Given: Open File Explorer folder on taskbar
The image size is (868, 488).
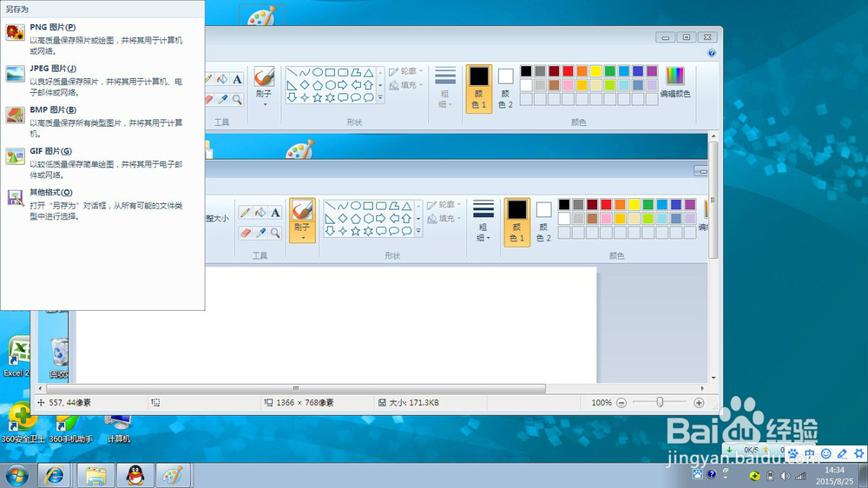Looking at the screenshot, I should pyautogui.click(x=95, y=475).
